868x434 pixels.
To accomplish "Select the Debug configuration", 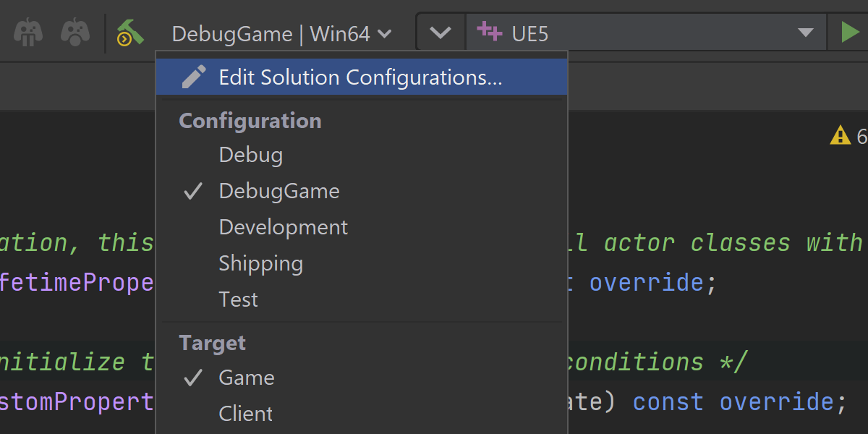I will (251, 155).
